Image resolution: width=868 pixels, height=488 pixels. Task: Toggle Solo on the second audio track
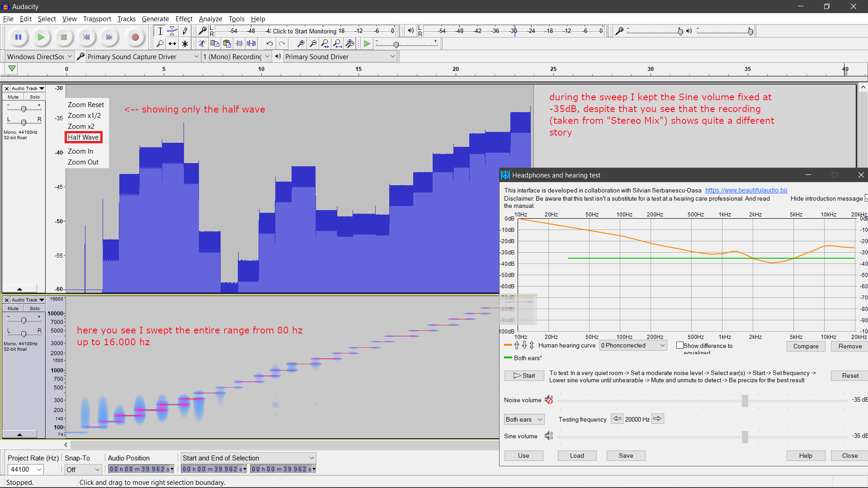pyautogui.click(x=35, y=308)
